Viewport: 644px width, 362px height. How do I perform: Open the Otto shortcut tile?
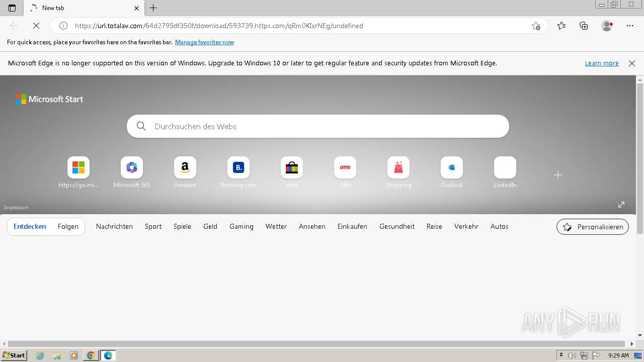click(x=345, y=172)
